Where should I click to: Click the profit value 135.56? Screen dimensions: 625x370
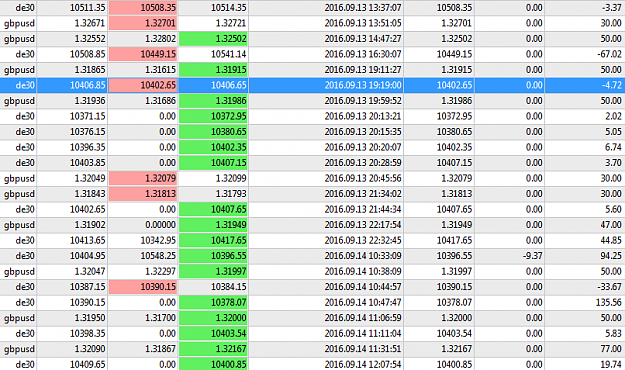point(609,302)
